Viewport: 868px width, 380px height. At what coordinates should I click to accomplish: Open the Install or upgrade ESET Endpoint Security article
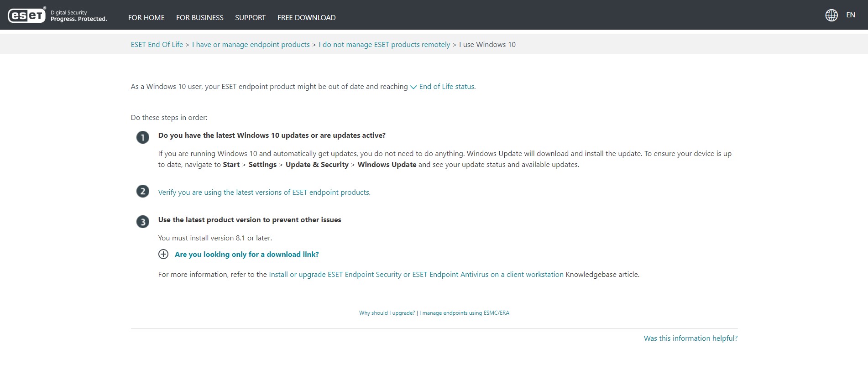pyautogui.click(x=416, y=274)
